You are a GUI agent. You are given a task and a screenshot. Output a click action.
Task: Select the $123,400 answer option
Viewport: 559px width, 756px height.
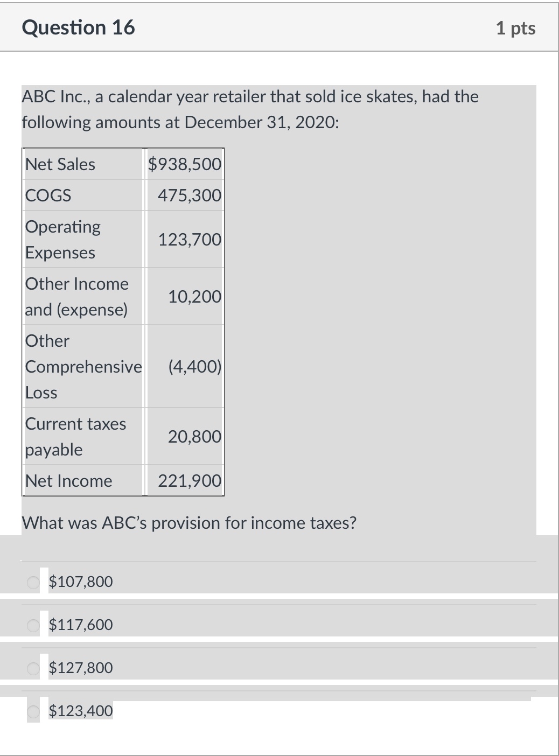pos(81,711)
